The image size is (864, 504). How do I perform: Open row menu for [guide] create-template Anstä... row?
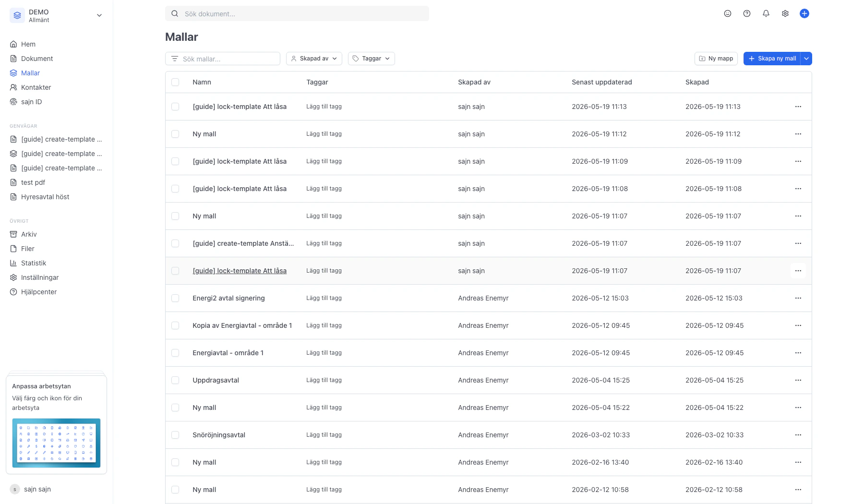click(798, 243)
